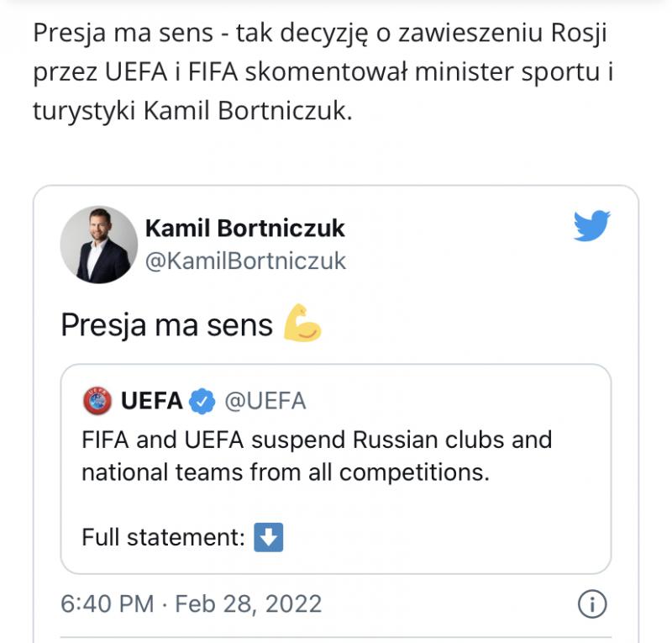Click "turystyki Kamil Bortniczuk" in the article
Viewport: 672px width, 643px height.
pos(189,111)
